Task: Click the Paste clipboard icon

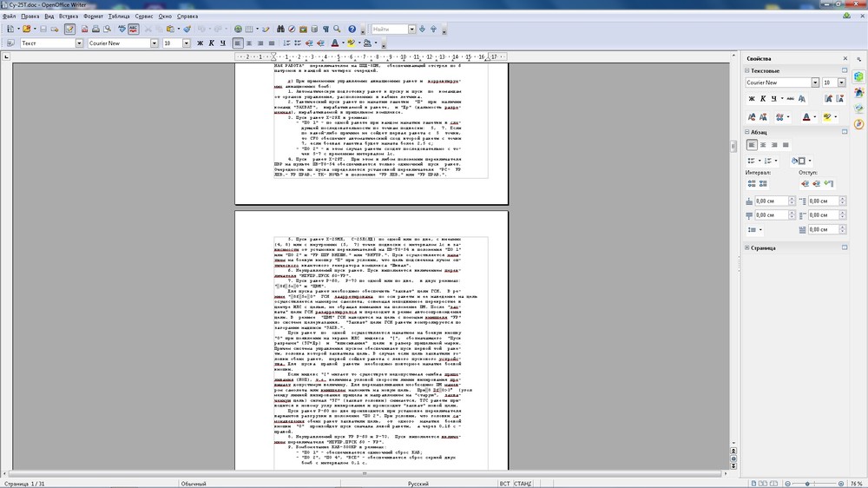Action: point(170,29)
